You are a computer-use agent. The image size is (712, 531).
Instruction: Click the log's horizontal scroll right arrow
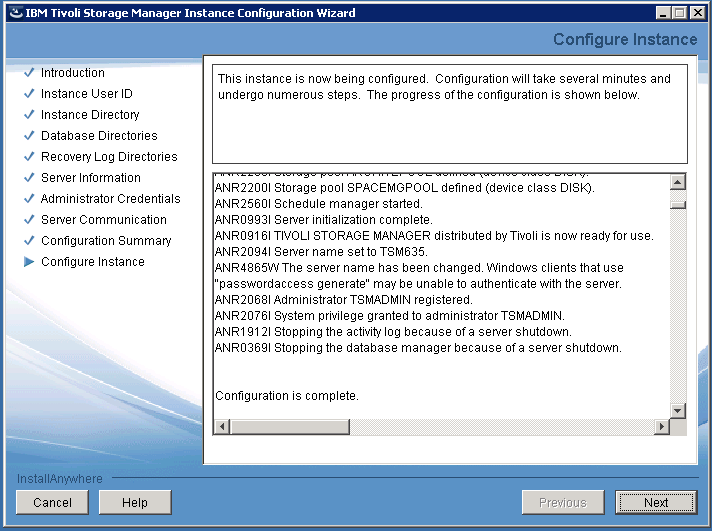point(662,427)
